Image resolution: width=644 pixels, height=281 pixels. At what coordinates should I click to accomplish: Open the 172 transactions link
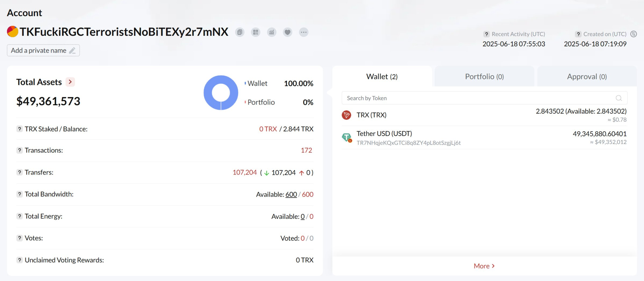click(306, 150)
